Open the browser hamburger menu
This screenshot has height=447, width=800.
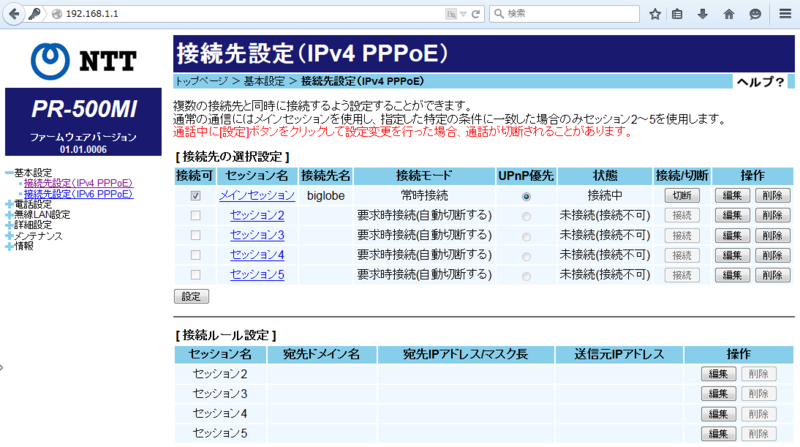point(785,14)
